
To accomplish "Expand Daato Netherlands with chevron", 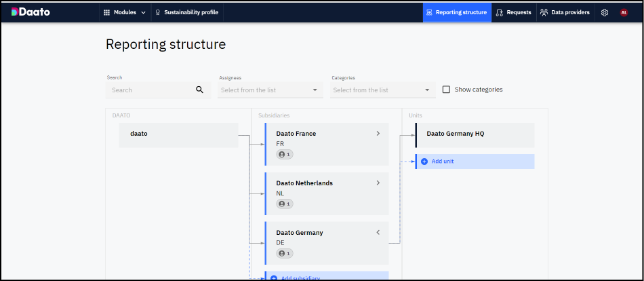I will pos(378,183).
